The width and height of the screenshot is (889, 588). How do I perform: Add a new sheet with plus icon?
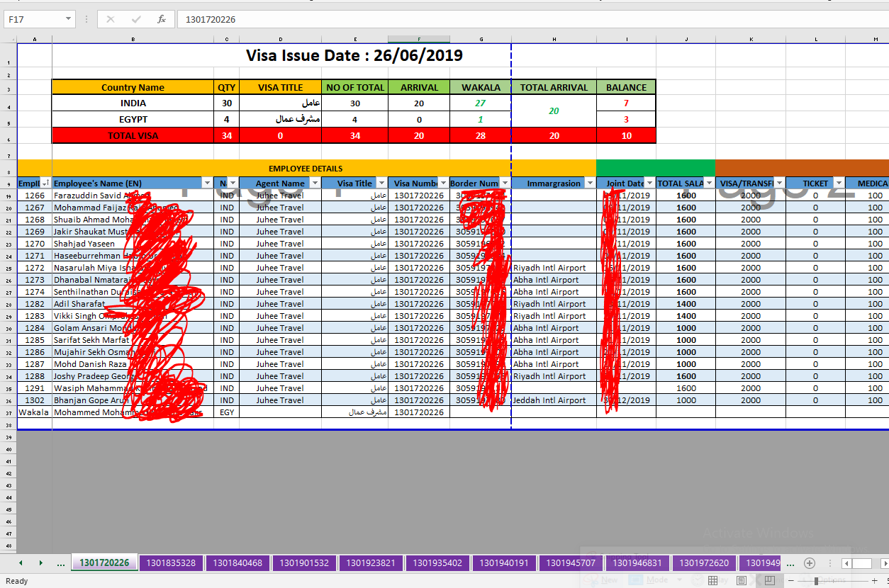[x=810, y=563]
